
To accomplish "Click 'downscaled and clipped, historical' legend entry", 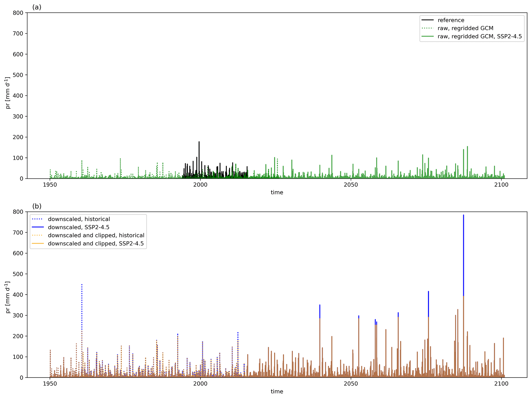I will click(96, 235).
